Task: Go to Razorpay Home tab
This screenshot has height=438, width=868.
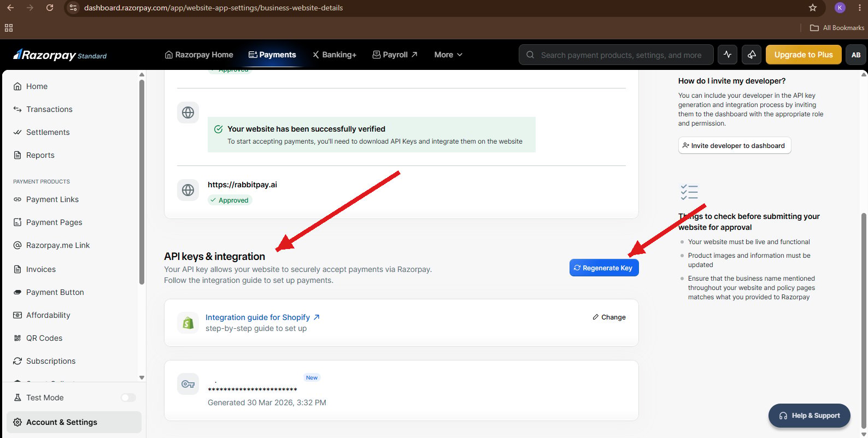Action: pos(199,55)
